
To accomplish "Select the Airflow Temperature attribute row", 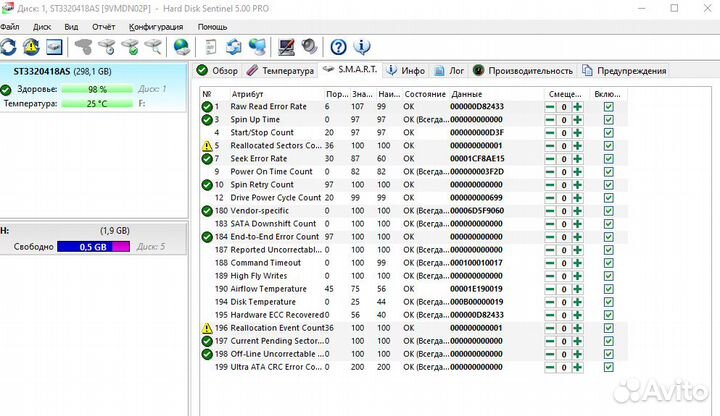I will click(x=271, y=288).
